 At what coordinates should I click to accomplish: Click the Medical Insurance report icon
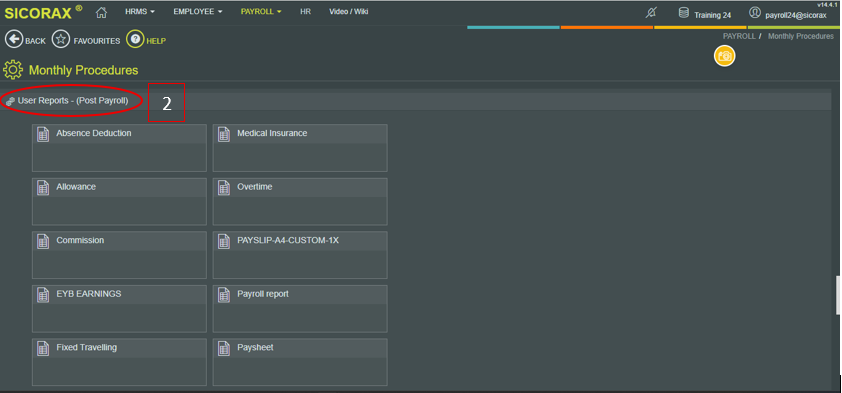(224, 135)
